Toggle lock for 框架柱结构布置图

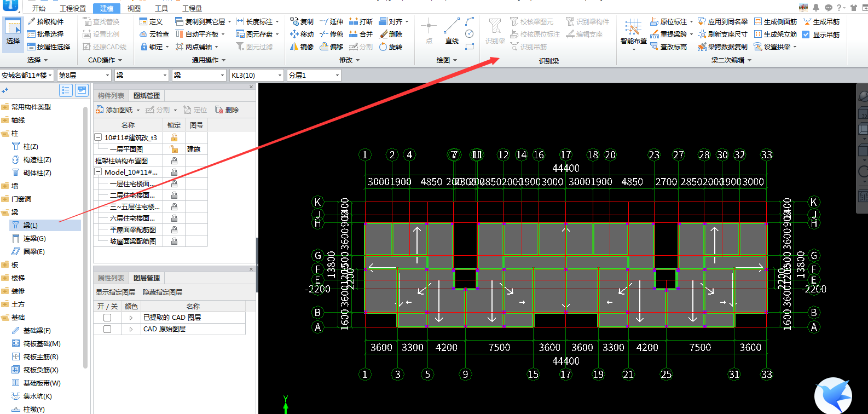(x=174, y=160)
